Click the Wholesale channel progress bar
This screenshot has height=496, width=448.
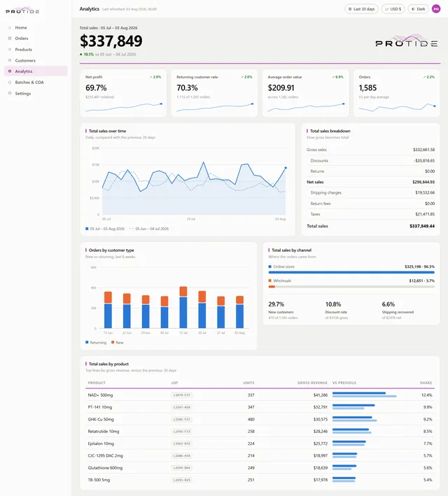click(x=351, y=287)
